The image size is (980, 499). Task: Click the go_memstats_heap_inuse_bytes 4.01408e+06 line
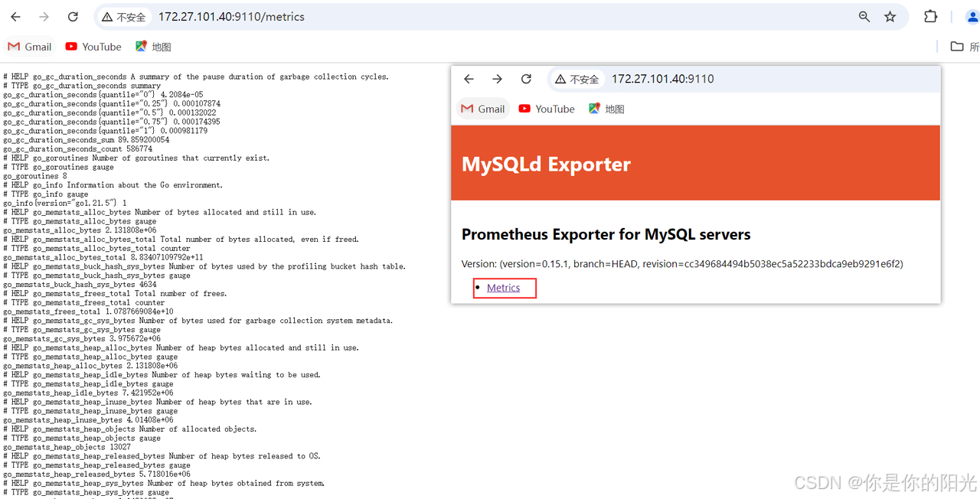point(88,420)
